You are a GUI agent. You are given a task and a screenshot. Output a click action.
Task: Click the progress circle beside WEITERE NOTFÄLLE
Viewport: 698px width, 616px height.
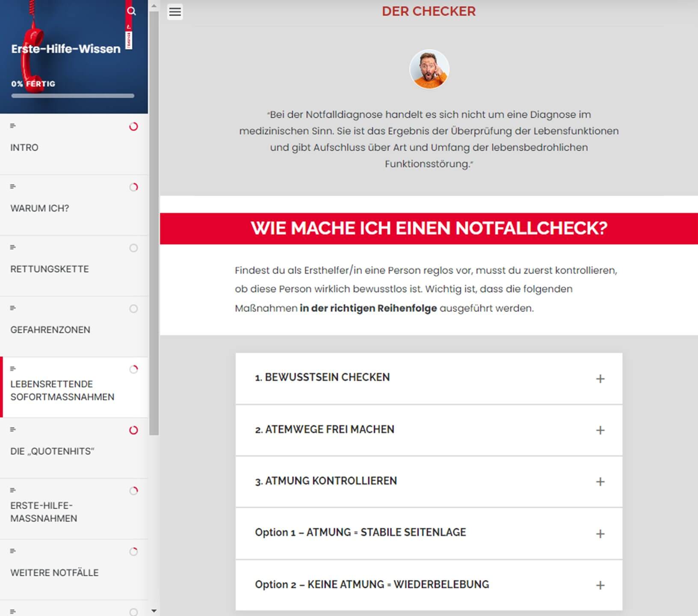(133, 552)
